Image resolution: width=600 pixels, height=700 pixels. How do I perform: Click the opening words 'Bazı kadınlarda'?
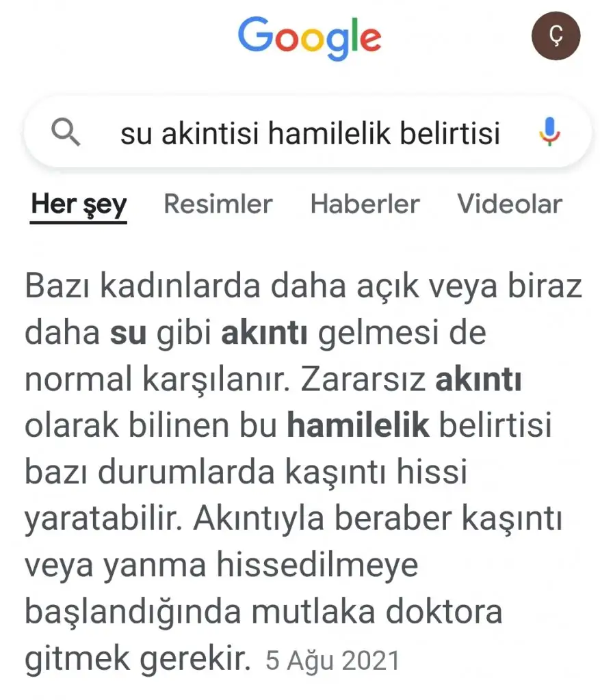(142, 286)
